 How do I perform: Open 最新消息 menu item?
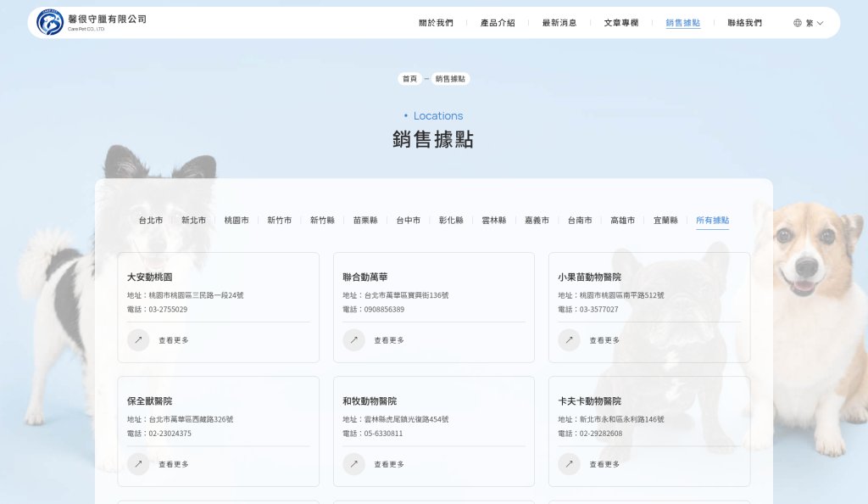pos(559,23)
